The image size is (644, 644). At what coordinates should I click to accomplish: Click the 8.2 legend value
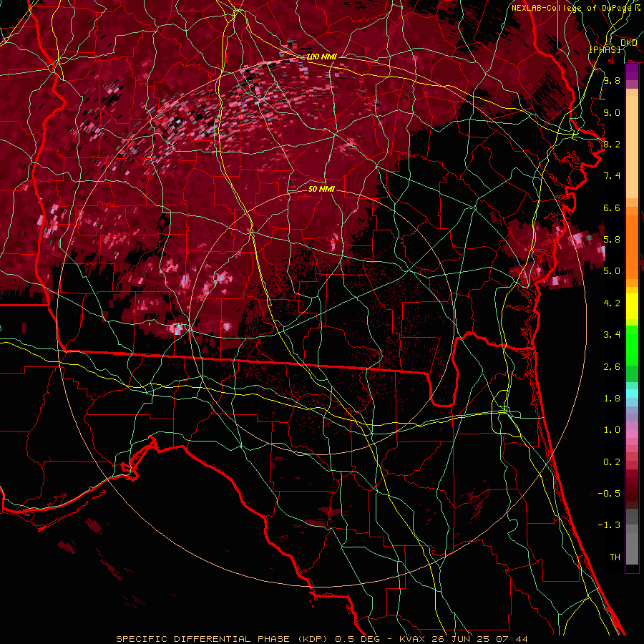click(612, 144)
